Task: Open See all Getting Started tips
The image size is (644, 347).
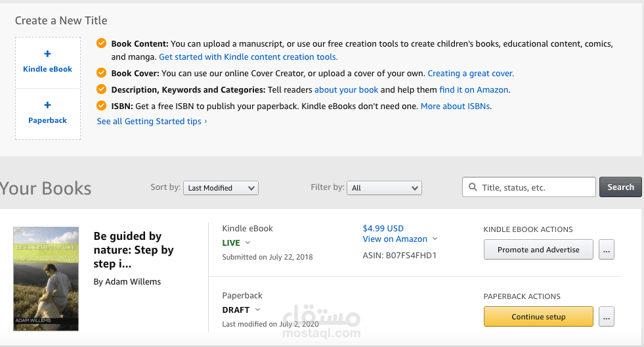Action: [152, 122]
